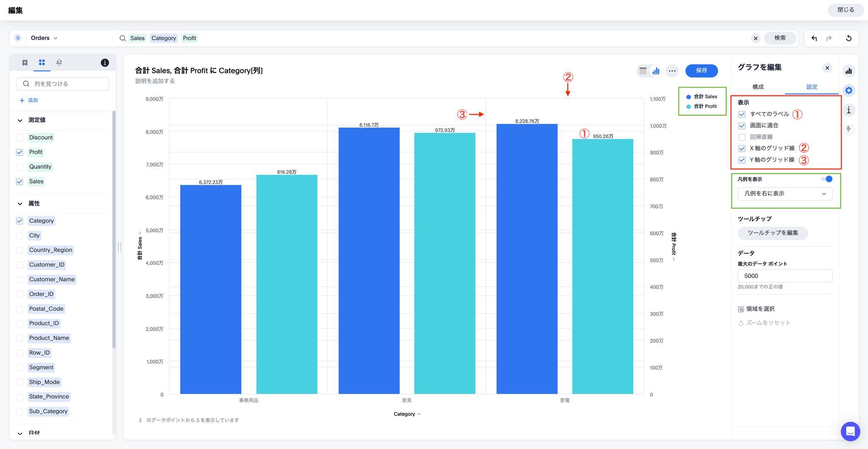Viewport: 868px width, 449px height.
Task: Click the Sub_Category column chip
Action: 48,411
